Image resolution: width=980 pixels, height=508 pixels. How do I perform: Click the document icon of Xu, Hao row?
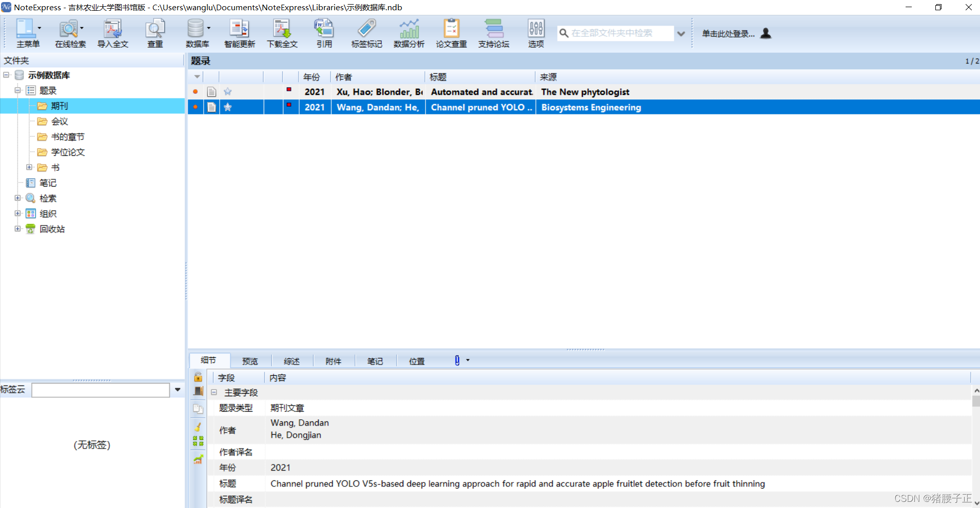[211, 92]
